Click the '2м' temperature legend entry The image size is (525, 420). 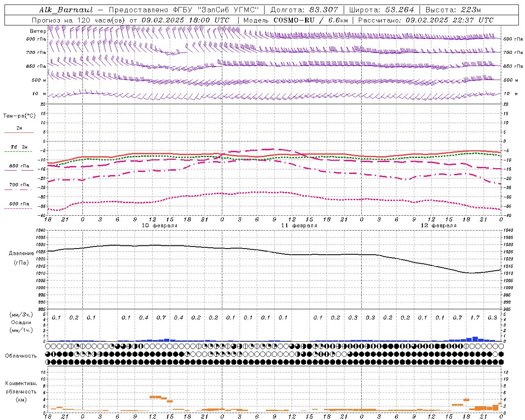pos(19,128)
